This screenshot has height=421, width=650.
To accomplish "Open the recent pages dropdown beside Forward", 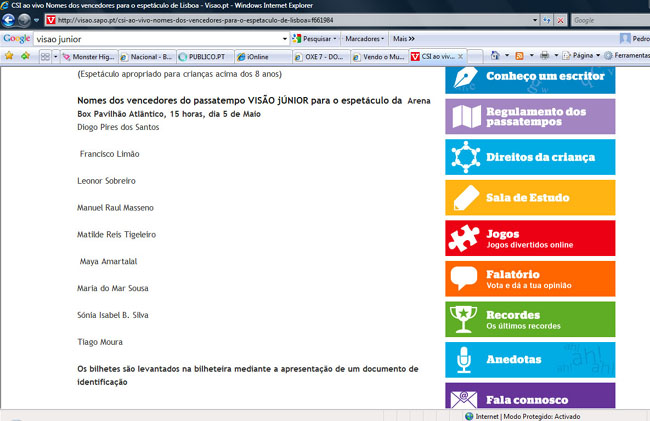I will pyautogui.click(x=36, y=20).
